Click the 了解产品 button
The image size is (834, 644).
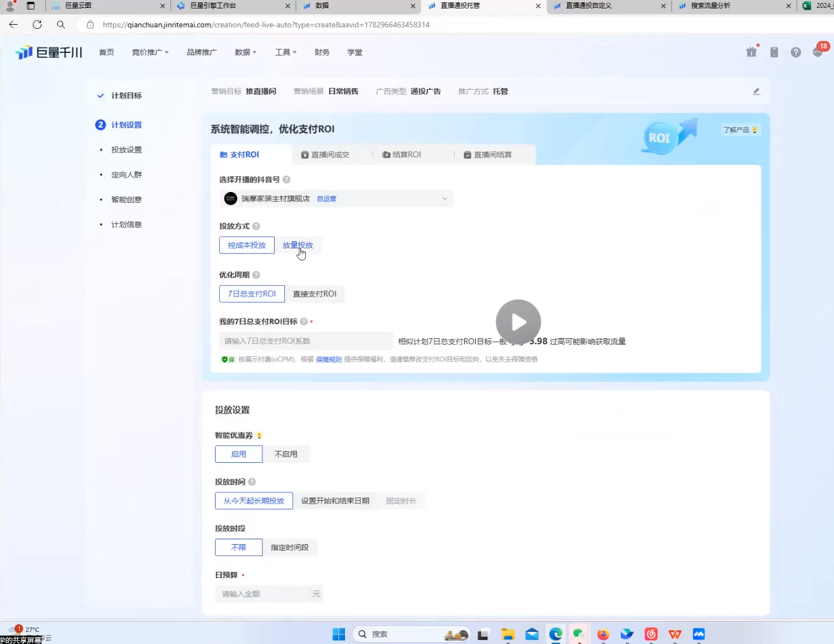(739, 130)
